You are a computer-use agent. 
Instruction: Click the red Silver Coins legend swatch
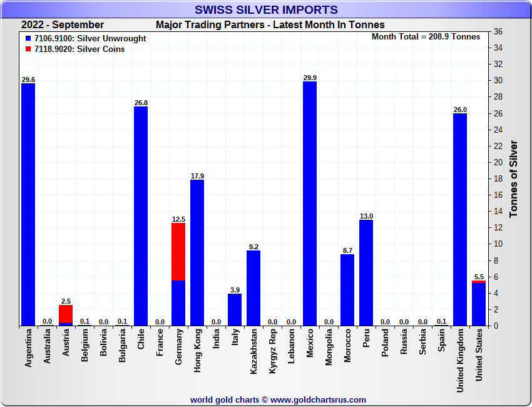pyautogui.click(x=28, y=49)
